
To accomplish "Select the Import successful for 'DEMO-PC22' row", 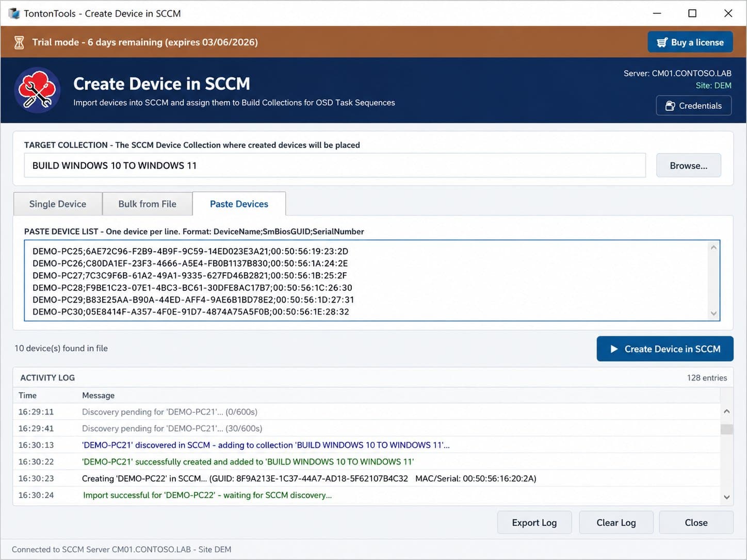I will click(366, 495).
